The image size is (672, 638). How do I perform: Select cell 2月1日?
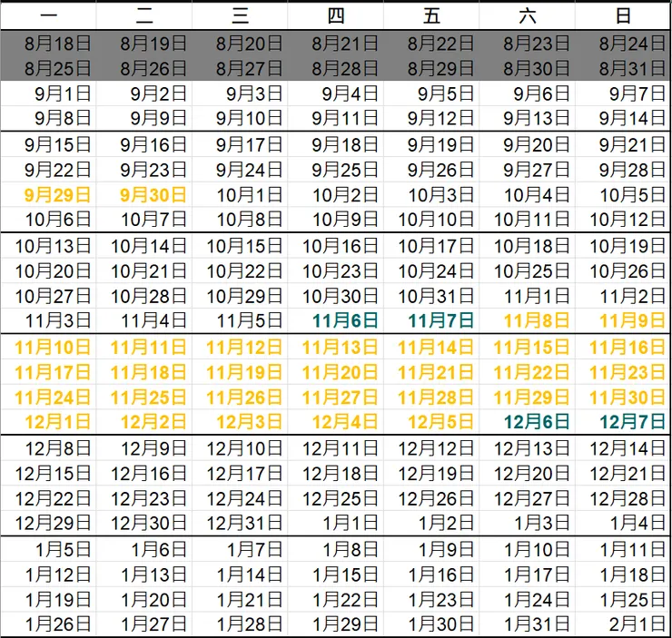click(623, 624)
